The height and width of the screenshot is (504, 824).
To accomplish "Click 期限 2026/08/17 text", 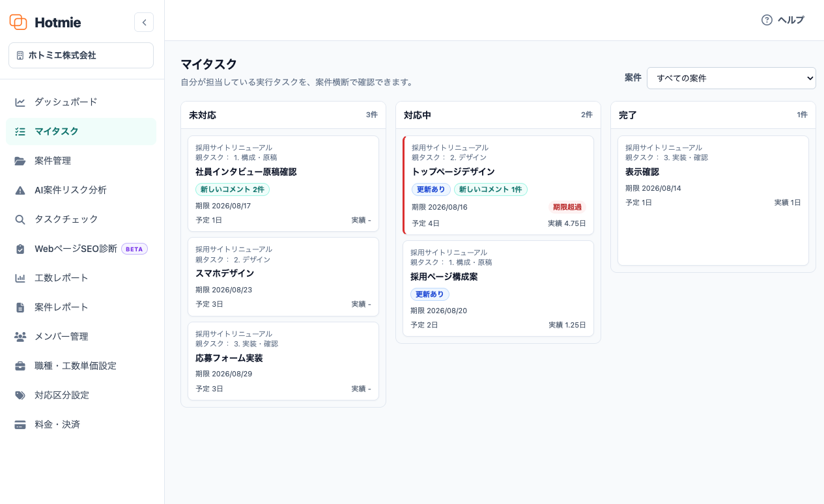I will point(223,206).
